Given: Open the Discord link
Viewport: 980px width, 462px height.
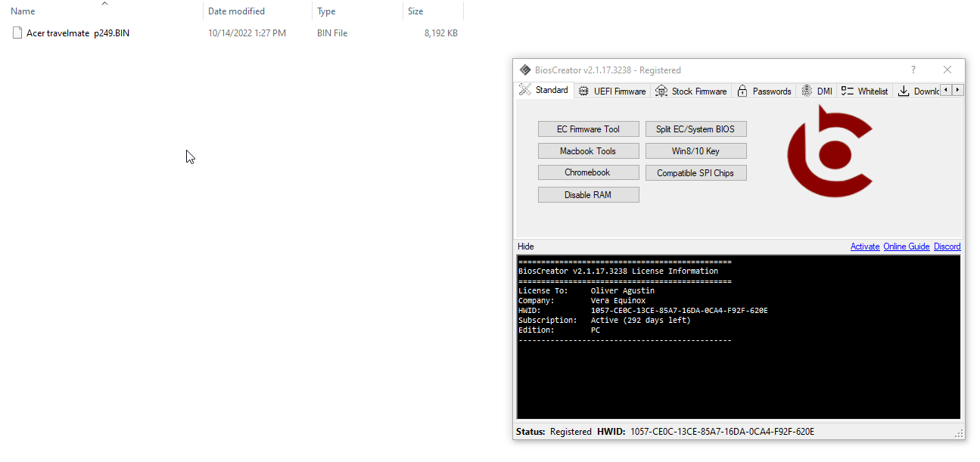Looking at the screenshot, I should coord(947,247).
